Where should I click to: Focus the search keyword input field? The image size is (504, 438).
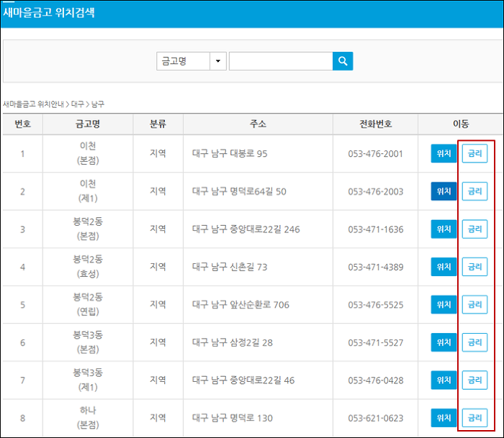[x=281, y=61]
